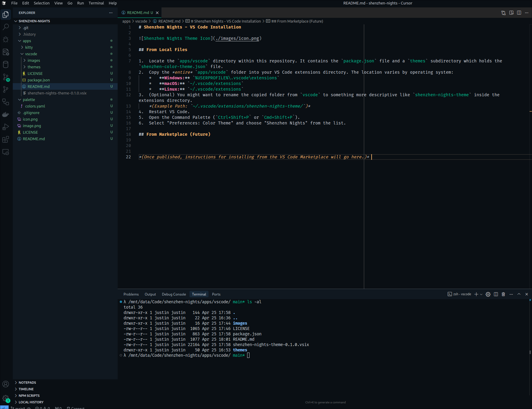Viewport: 532px width, 409px height.
Task: Click the remote window indicator in the status bar
Action: pos(4,407)
